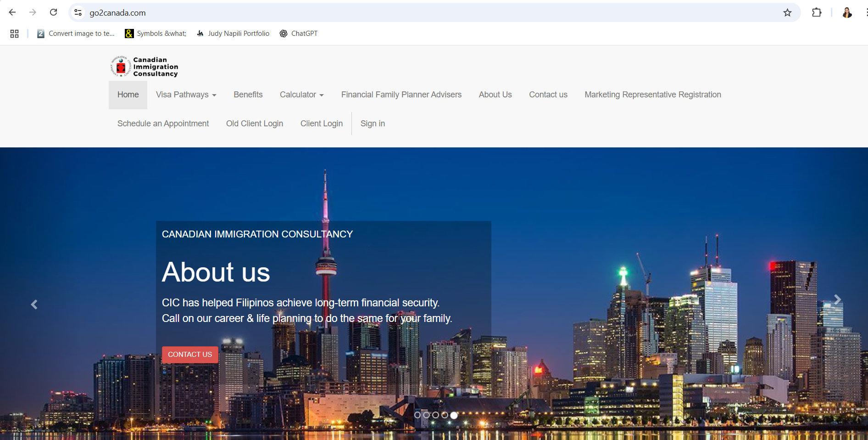Open the Symbols &what; bookmark
868x440 pixels.
[x=156, y=34]
